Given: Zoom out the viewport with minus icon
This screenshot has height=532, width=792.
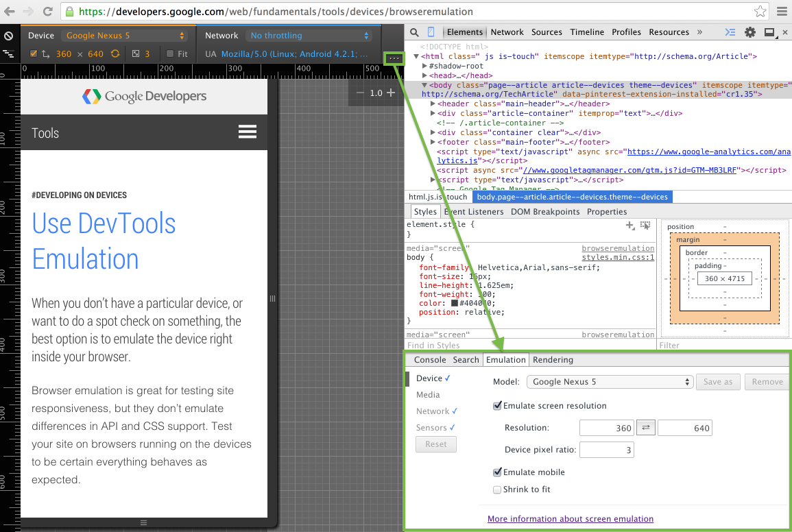Looking at the screenshot, I should coord(360,93).
